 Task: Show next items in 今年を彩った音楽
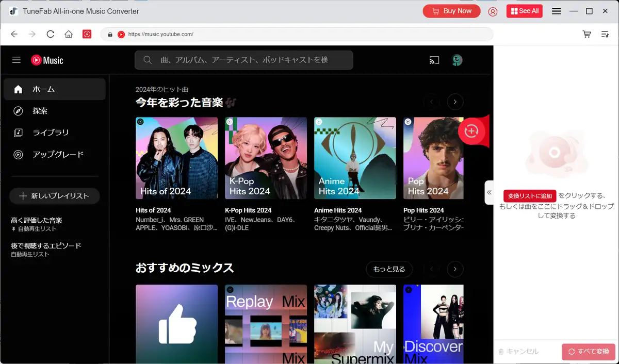[455, 102]
